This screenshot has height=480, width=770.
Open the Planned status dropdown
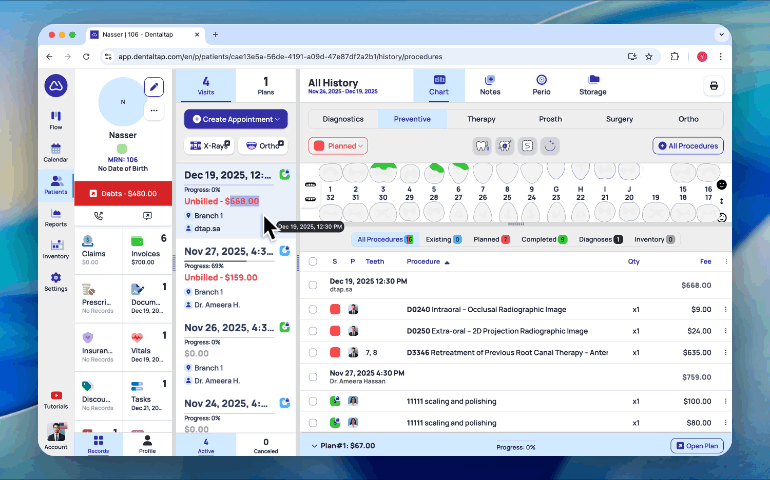[338, 146]
